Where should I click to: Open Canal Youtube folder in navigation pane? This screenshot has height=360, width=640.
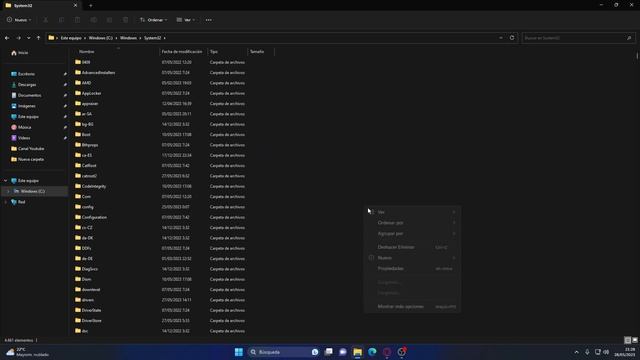click(x=31, y=149)
